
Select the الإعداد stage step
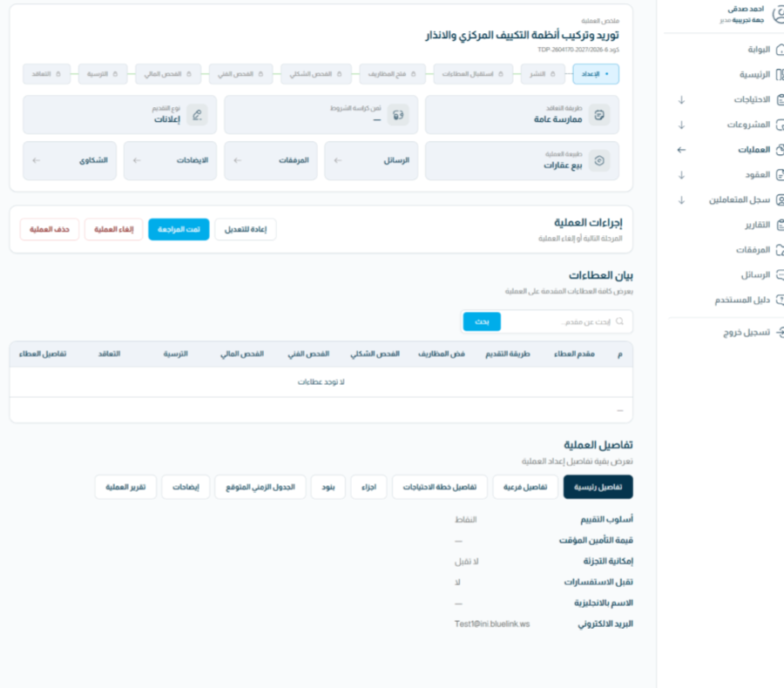596,74
